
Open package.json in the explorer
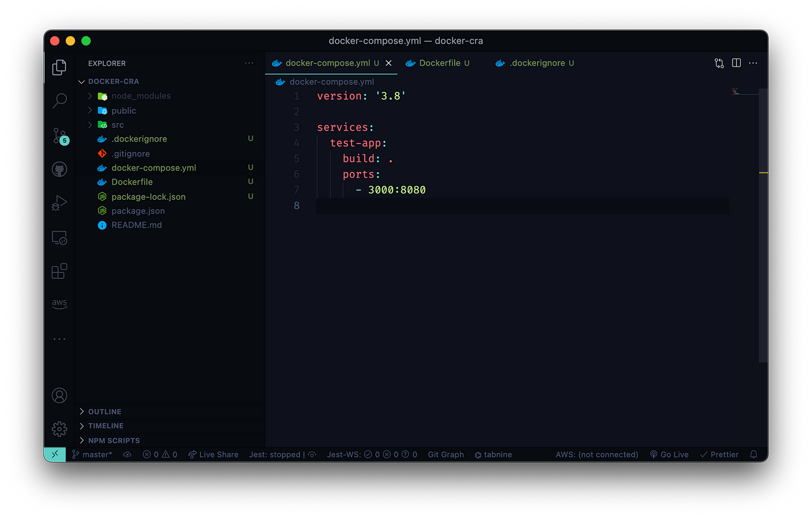click(x=138, y=211)
